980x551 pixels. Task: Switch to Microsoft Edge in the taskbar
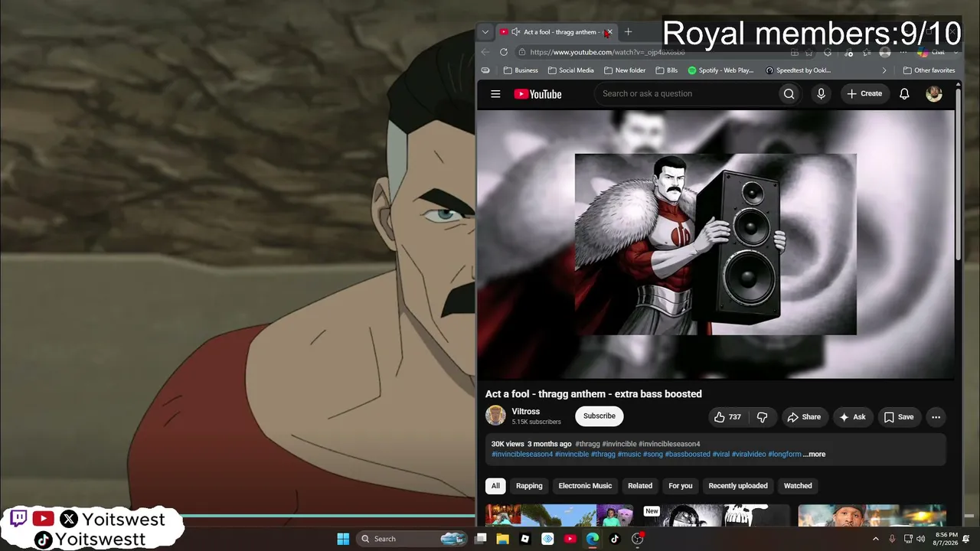point(592,539)
